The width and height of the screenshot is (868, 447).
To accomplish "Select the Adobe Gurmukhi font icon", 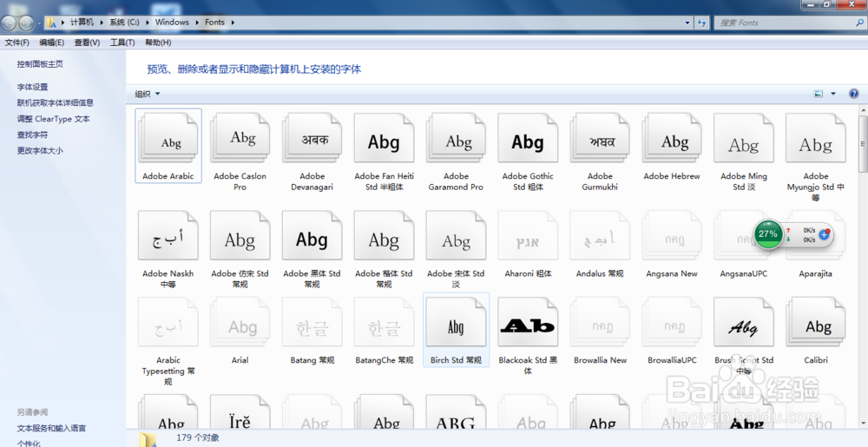I will pyautogui.click(x=600, y=138).
